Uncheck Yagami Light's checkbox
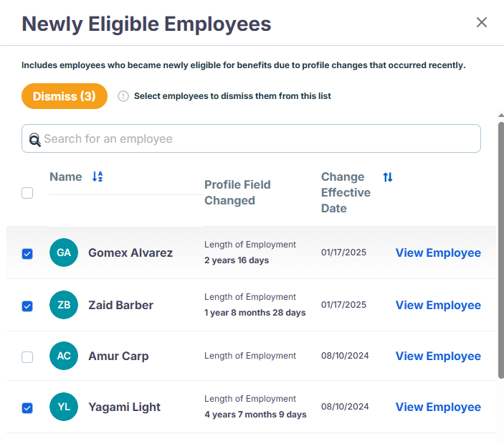The image size is (504, 444). [27, 408]
